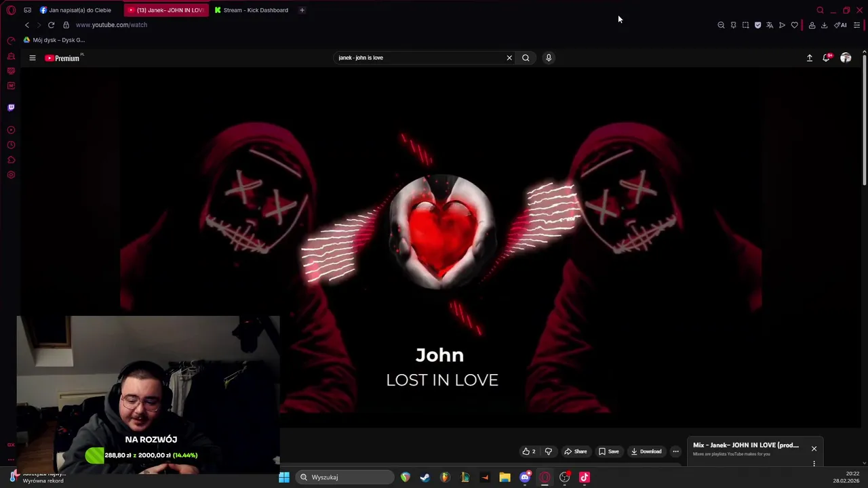
Task: Open GX Control speedometer icon in sidebar
Action: click(11, 41)
